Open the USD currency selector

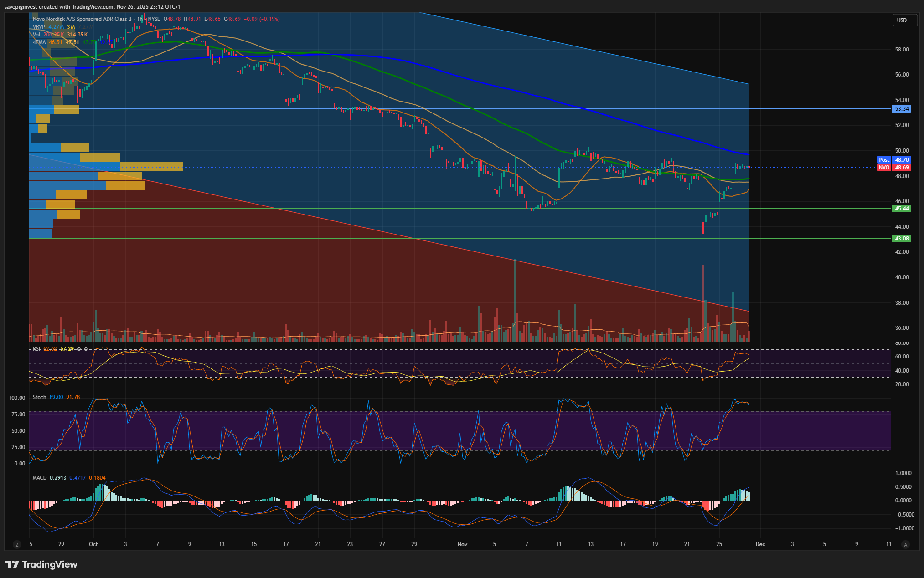tap(904, 20)
